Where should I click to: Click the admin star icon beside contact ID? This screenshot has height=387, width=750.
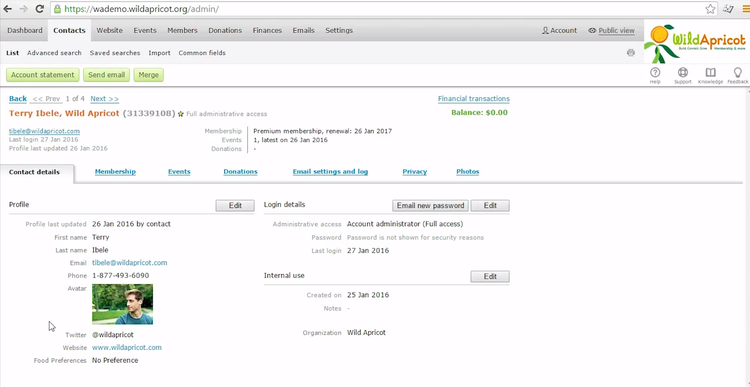point(180,114)
